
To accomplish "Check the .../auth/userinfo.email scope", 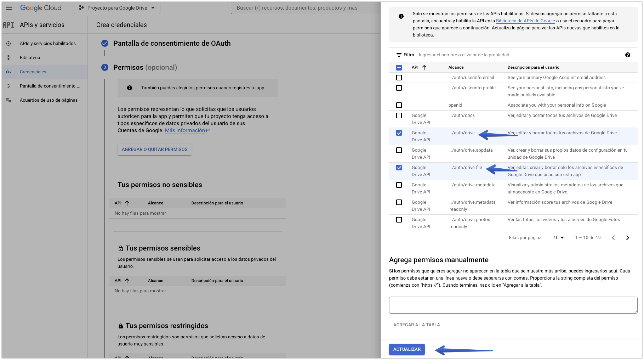I will [x=399, y=78].
